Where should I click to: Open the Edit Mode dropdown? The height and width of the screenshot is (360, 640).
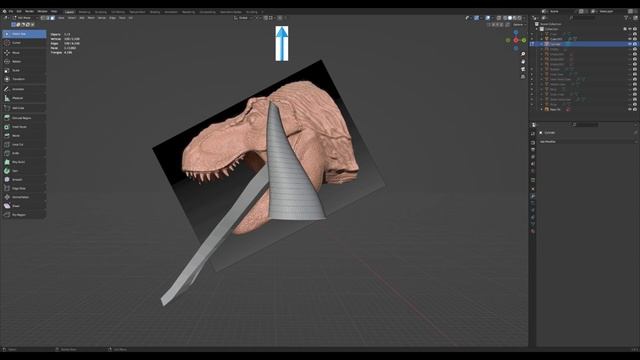click(x=25, y=18)
